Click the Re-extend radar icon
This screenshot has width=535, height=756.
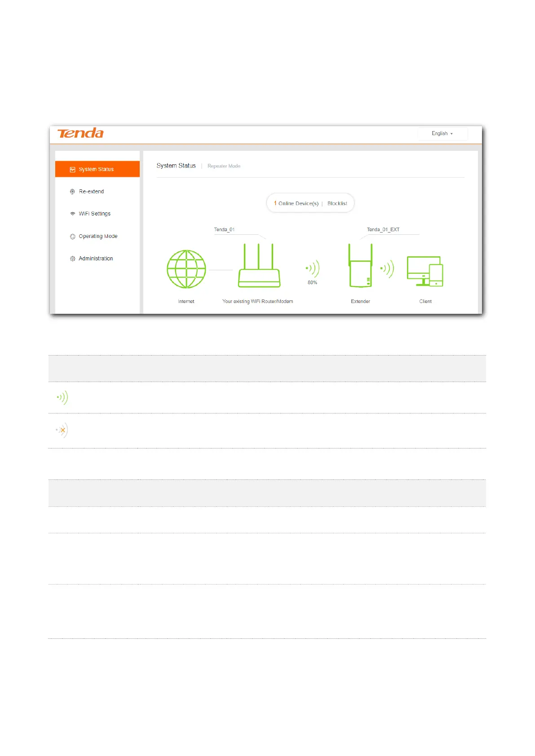click(x=72, y=192)
